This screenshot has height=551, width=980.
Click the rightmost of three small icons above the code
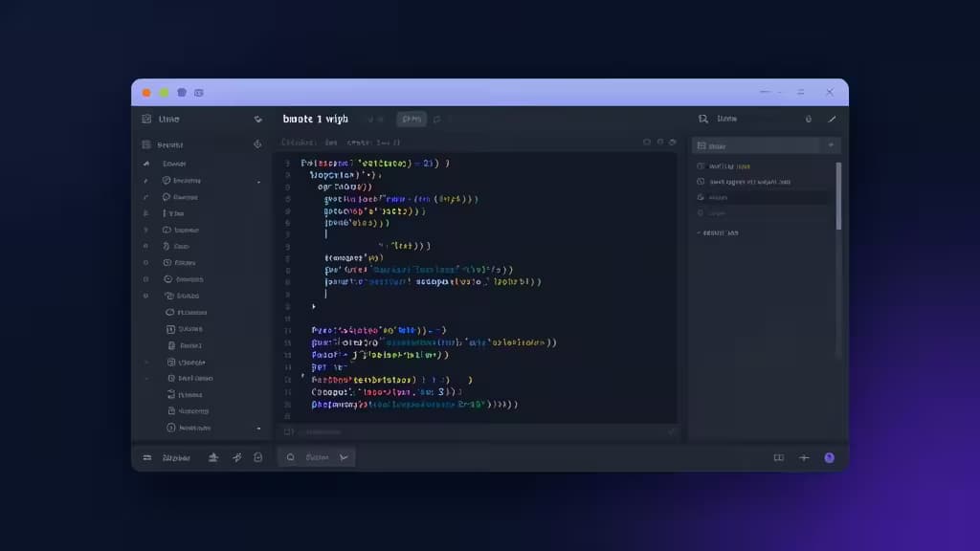pyautogui.click(x=673, y=143)
